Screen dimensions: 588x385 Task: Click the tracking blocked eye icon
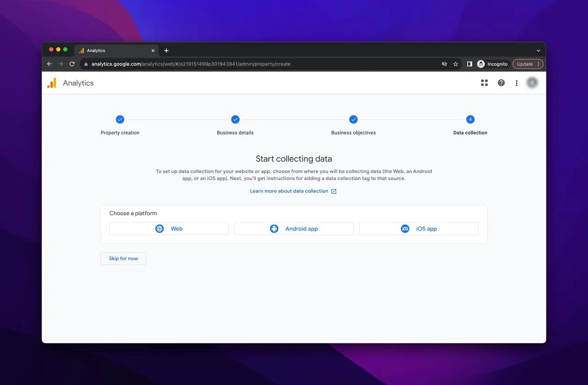pos(444,64)
